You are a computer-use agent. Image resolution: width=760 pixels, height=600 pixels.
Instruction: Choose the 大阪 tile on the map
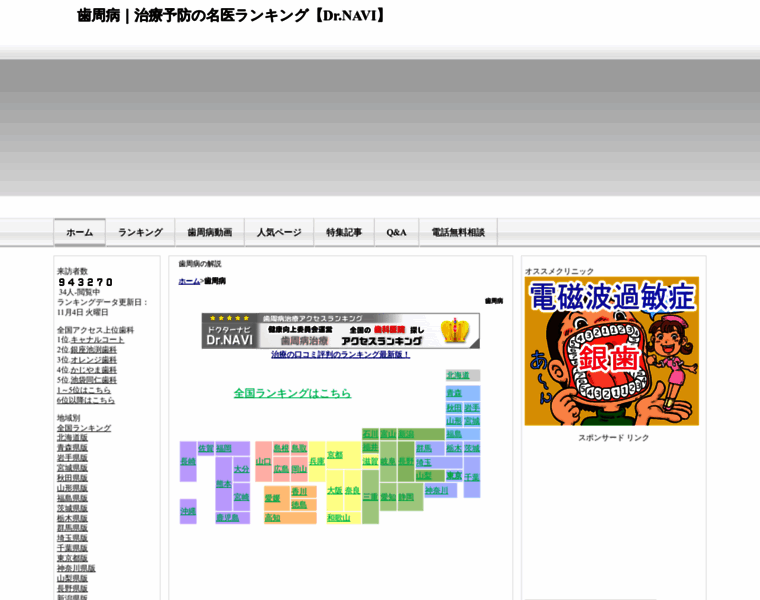[x=334, y=490]
